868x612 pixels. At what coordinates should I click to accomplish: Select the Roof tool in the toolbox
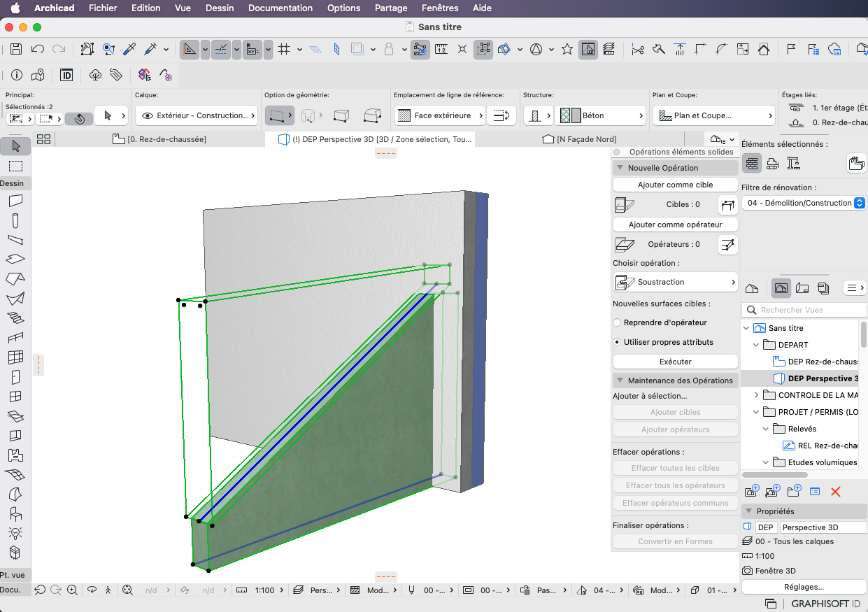pyautogui.click(x=15, y=279)
